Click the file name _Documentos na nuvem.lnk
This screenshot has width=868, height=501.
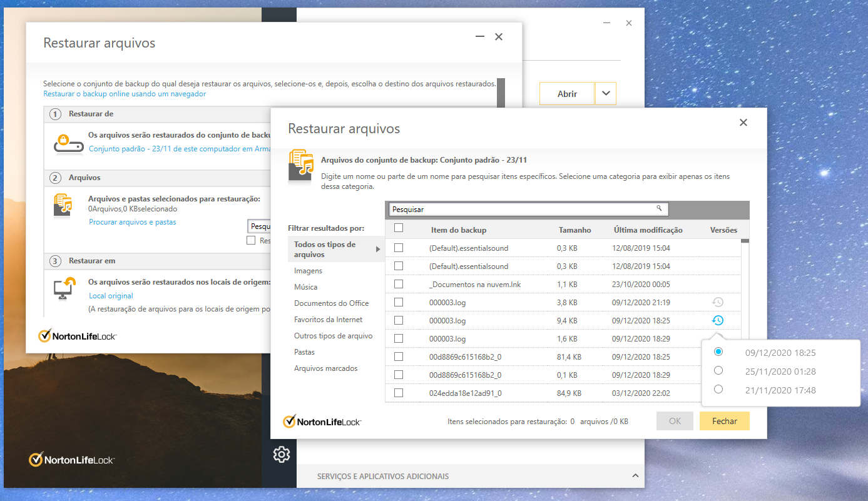tap(475, 285)
